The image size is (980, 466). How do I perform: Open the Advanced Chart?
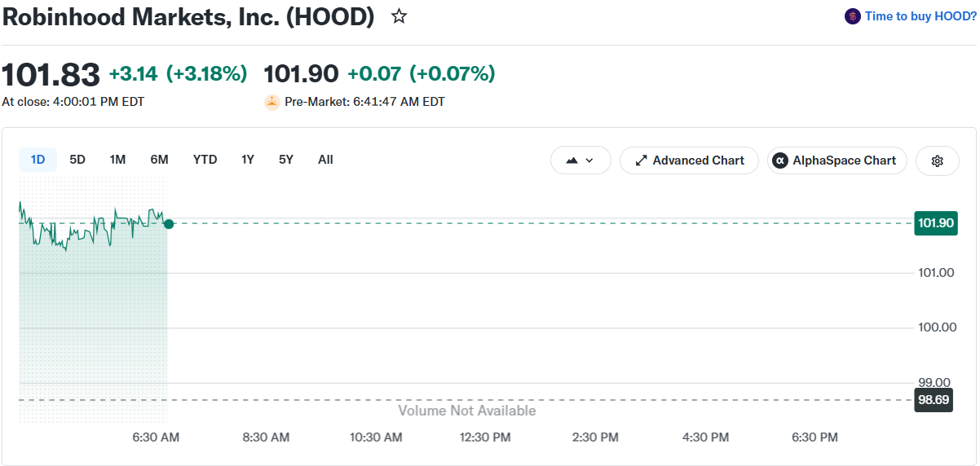689,160
